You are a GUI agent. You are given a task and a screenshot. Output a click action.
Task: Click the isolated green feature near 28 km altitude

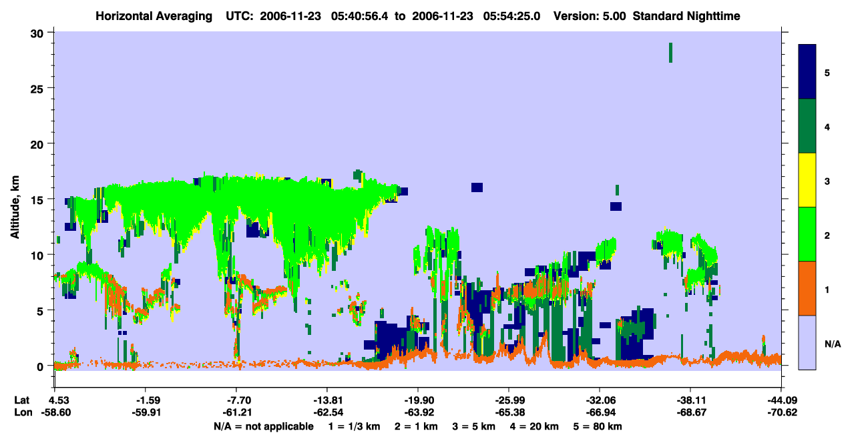click(x=670, y=52)
